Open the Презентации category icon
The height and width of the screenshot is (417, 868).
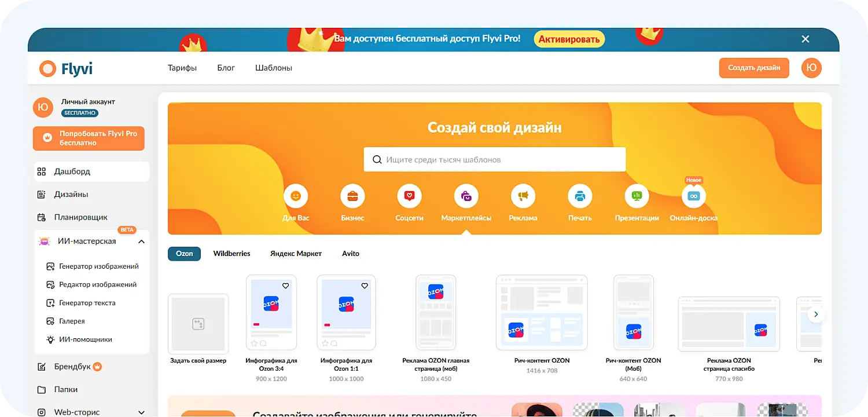637,196
